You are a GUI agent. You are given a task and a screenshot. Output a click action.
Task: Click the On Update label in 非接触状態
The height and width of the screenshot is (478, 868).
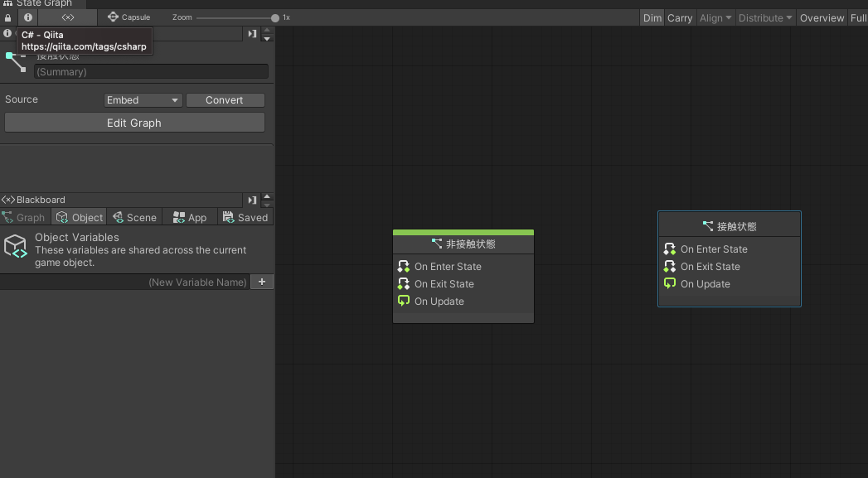pyautogui.click(x=439, y=302)
